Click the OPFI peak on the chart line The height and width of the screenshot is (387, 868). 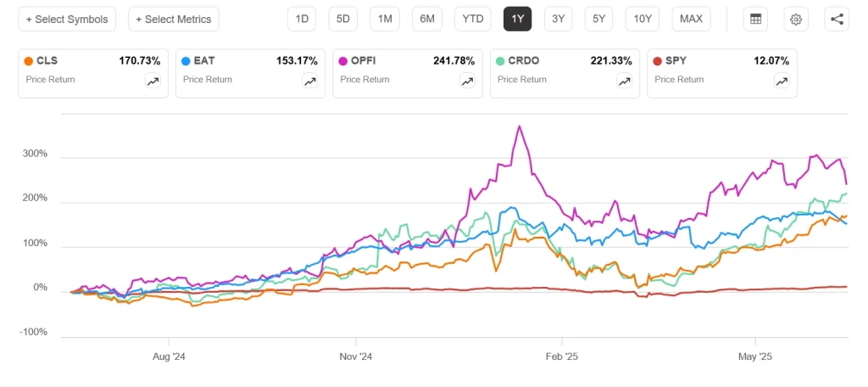coord(520,126)
